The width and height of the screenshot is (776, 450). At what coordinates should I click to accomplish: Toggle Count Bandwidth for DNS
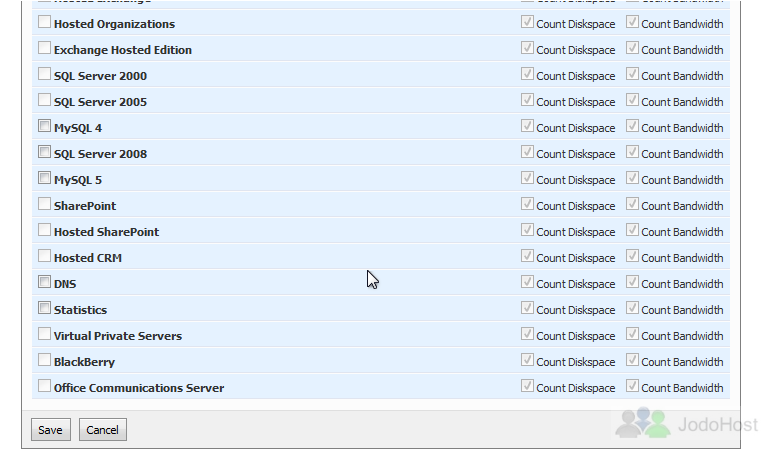point(632,282)
